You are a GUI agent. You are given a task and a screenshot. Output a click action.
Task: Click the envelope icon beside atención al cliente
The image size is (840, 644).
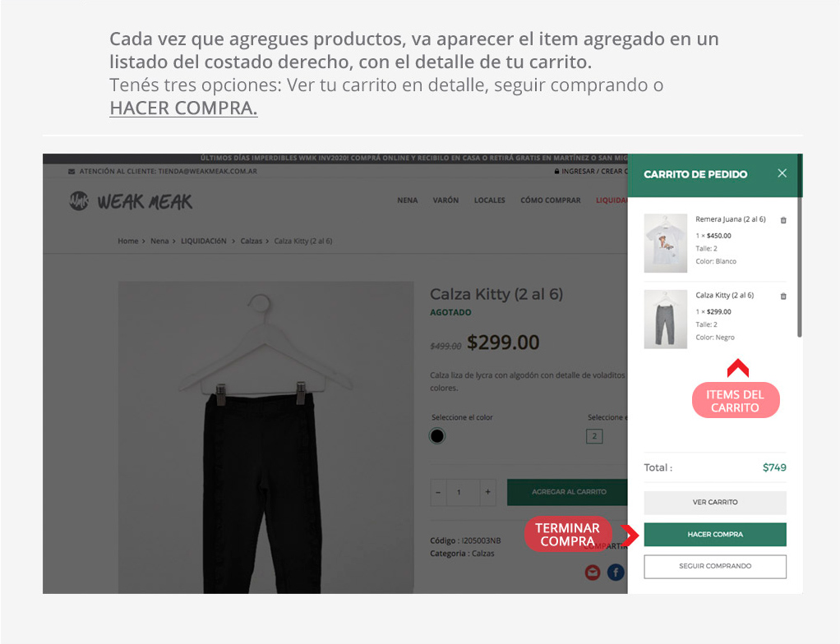tap(72, 172)
